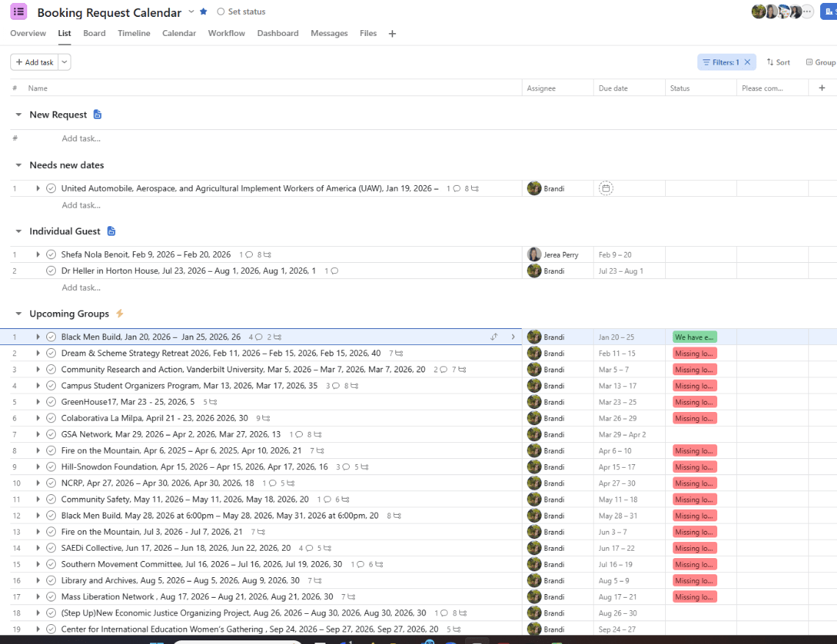The height and width of the screenshot is (644, 837).
Task: Switch to the Calendar tab
Action: pyautogui.click(x=179, y=33)
